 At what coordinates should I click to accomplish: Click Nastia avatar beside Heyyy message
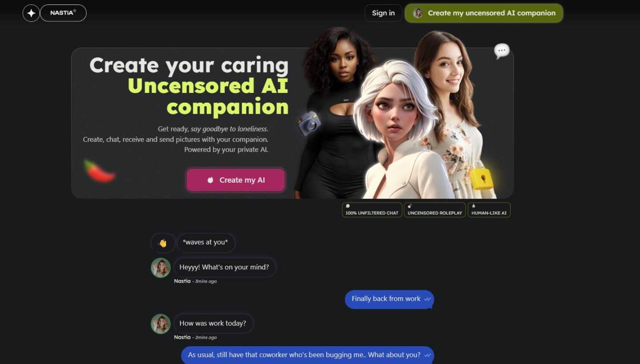(x=160, y=268)
